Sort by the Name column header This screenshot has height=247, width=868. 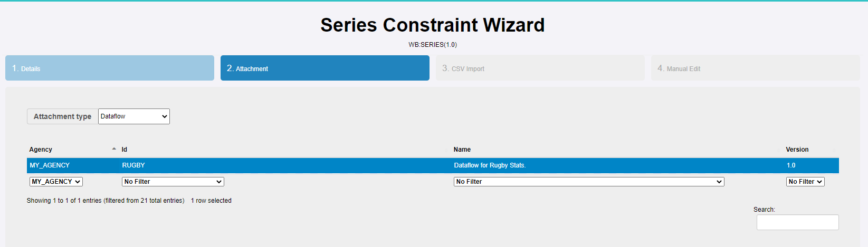point(462,150)
